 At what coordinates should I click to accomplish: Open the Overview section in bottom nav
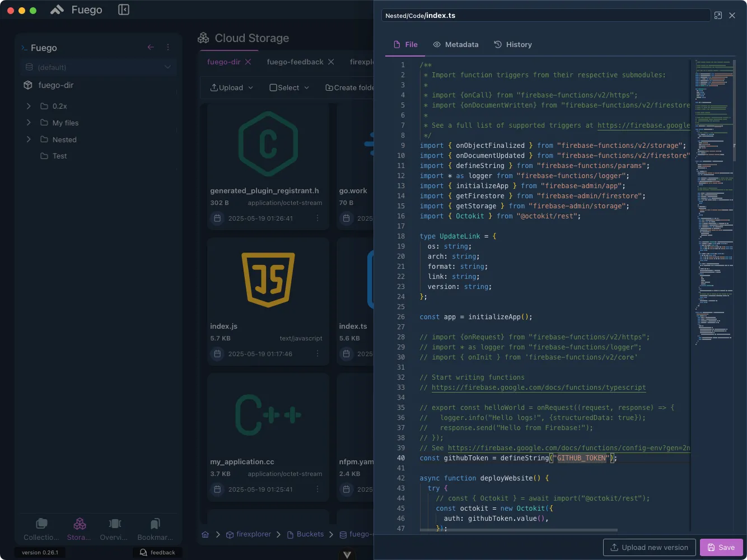[114, 529]
